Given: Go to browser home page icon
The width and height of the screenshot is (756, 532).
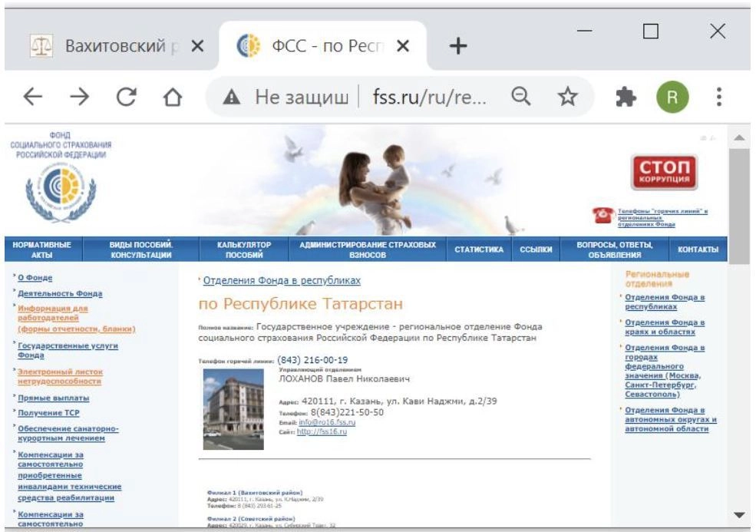Looking at the screenshot, I should point(173,98).
